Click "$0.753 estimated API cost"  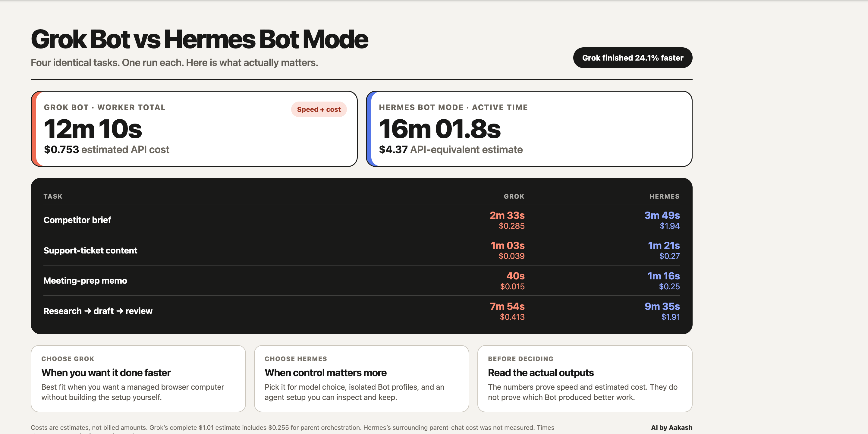coord(106,149)
